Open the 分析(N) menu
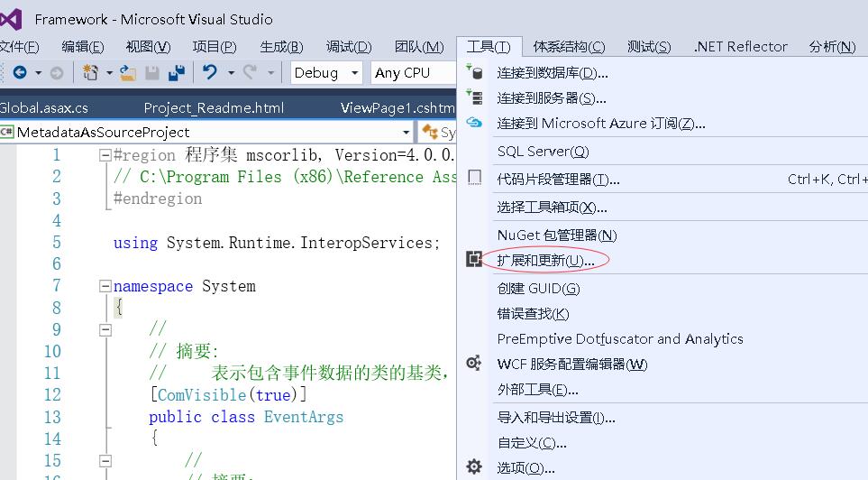 coord(832,47)
